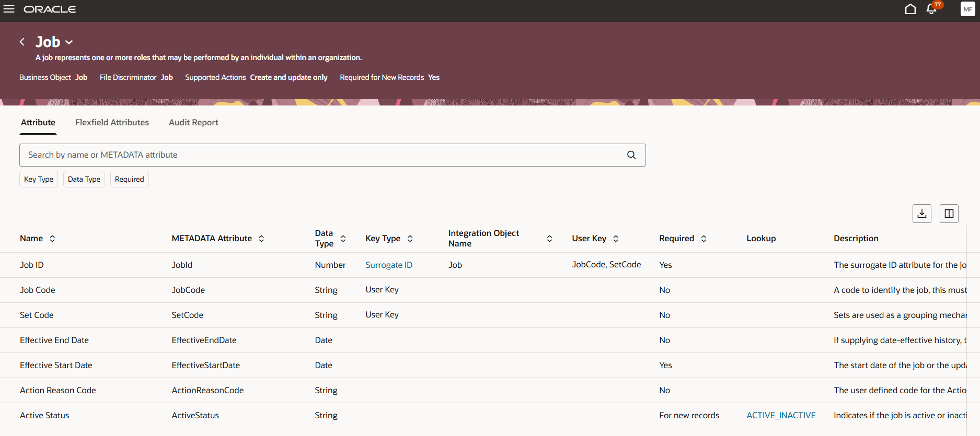Click the JobId metadata cell
The image size is (980, 436).
[x=182, y=265]
